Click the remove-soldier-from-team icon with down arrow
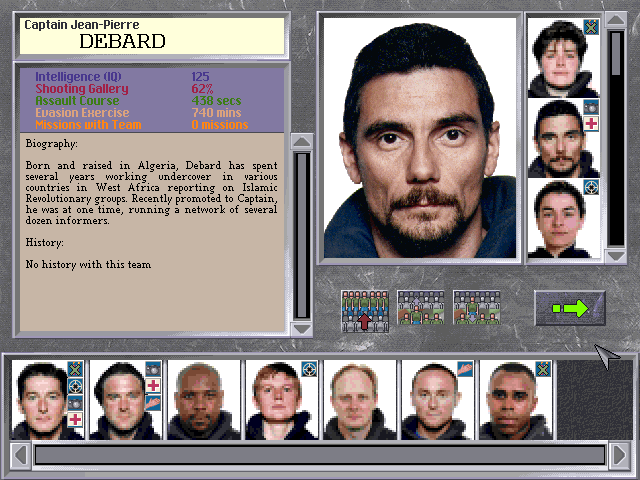 point(476,307)
